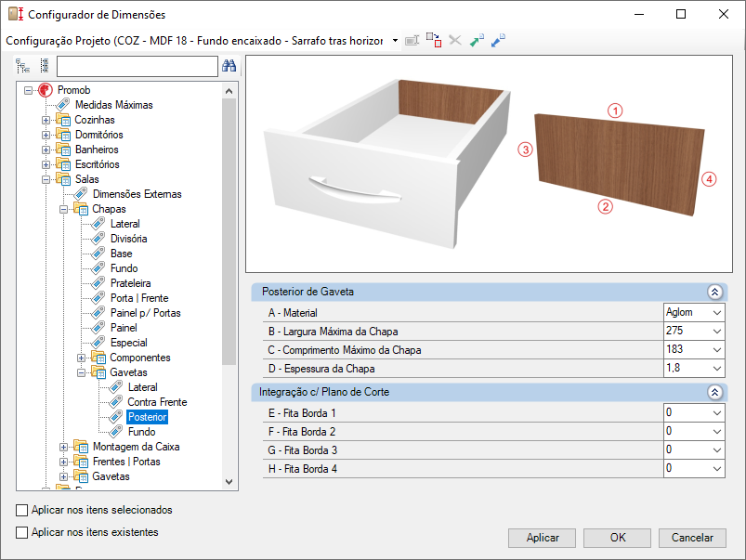
Task: Collapse the Gavetas node under Chapas
Action: (81, 372)
